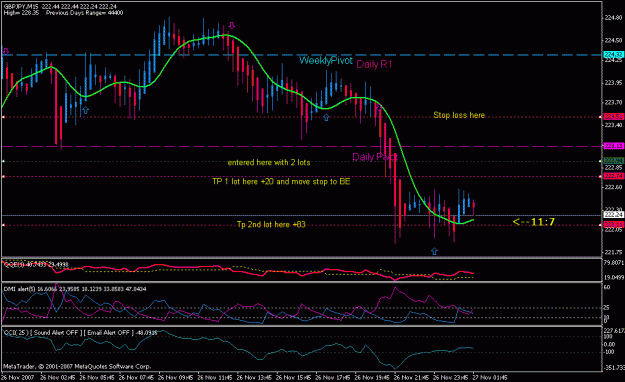Click the '26 Nov 07:45' time label

tap(136, 377)
